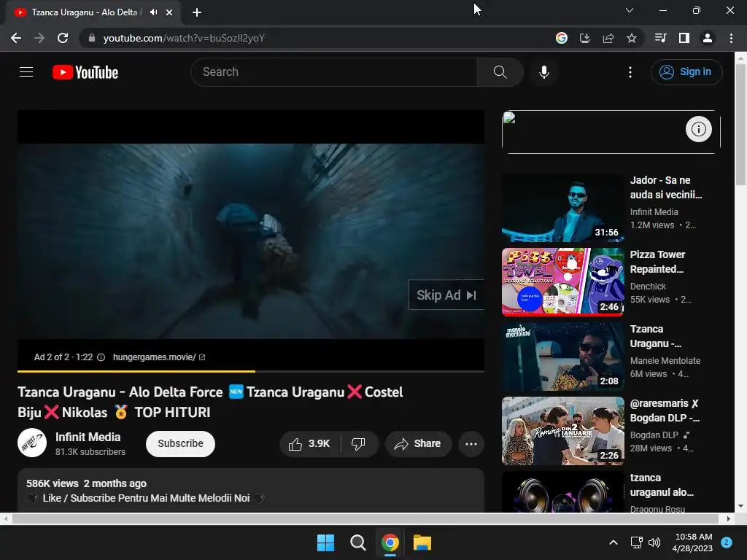Click the search magnifier button
The width and height of the screenshot is (747, 560).
[x=500, y=72]
